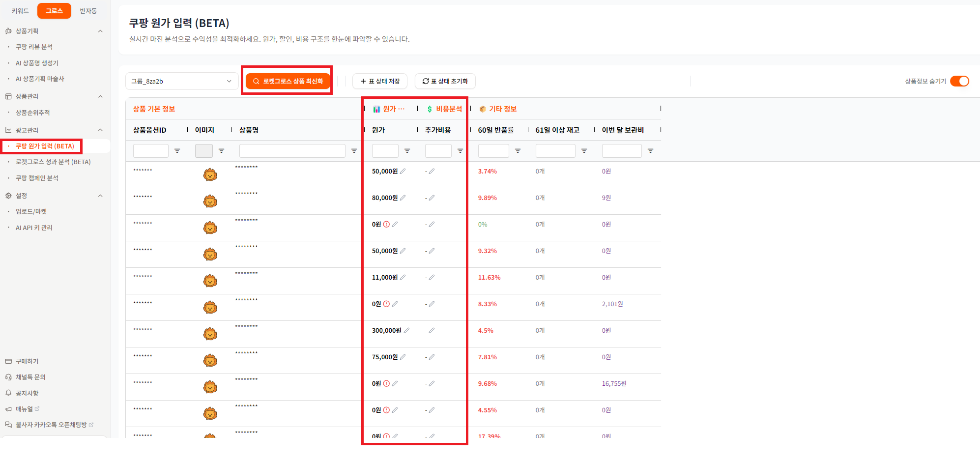Go to AI API 키 관리

[34, 228]
